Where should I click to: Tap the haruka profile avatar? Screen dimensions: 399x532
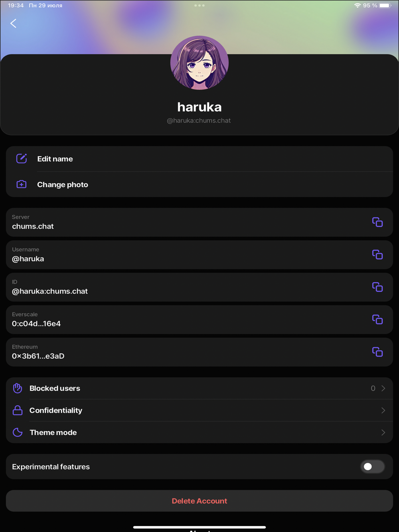point(199,63)
